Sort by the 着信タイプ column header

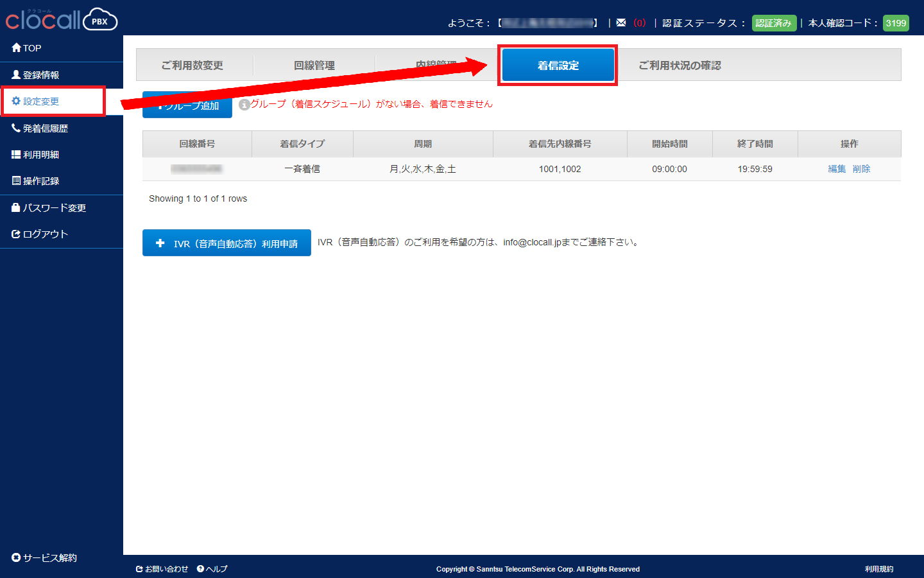pyautogui.click(x=302, y=144)
